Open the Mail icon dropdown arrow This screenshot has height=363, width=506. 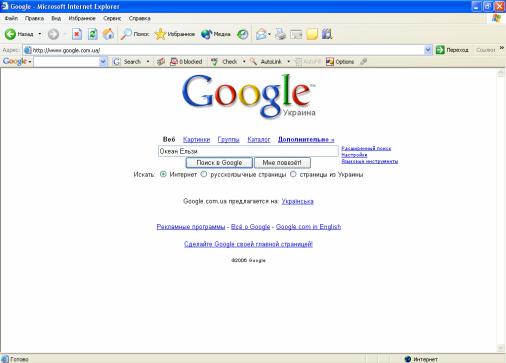(x=269, y=34)
